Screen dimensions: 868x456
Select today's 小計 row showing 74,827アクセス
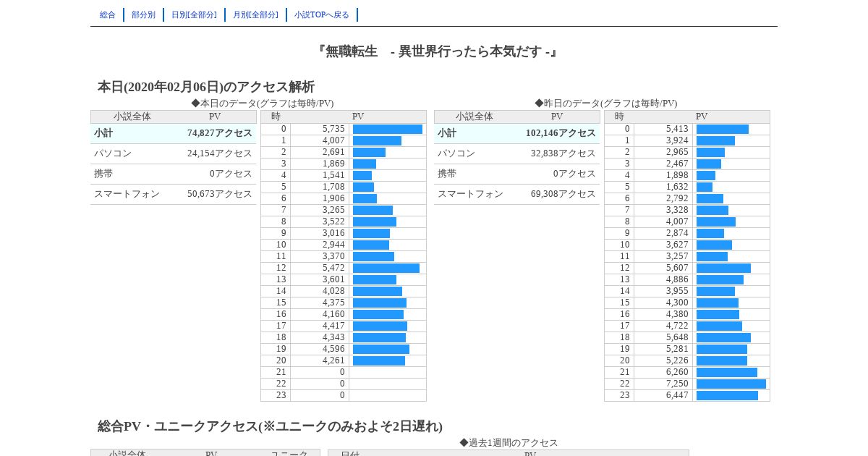(x=174, y=134)
